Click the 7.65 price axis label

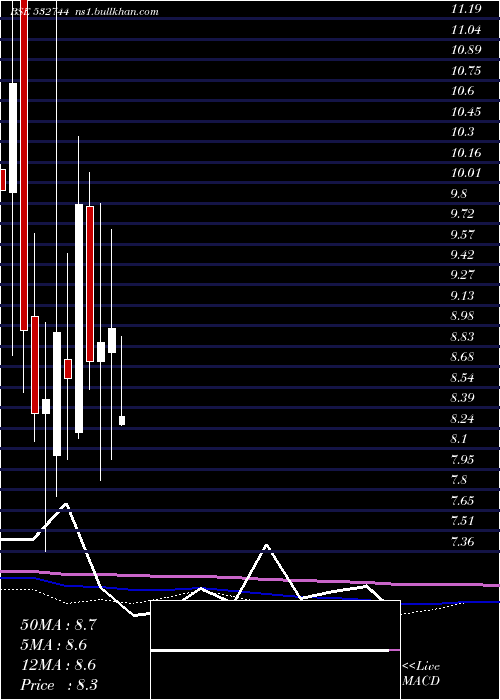click(462, 500)
